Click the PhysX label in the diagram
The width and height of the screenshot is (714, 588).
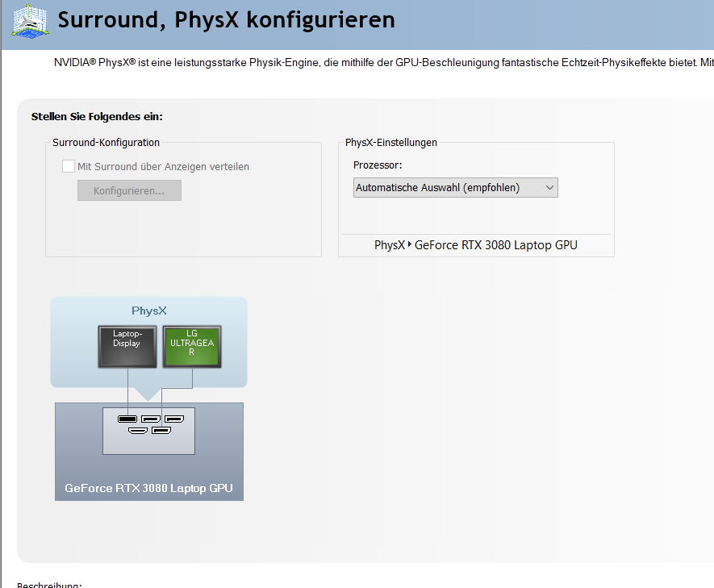point(149,311)
